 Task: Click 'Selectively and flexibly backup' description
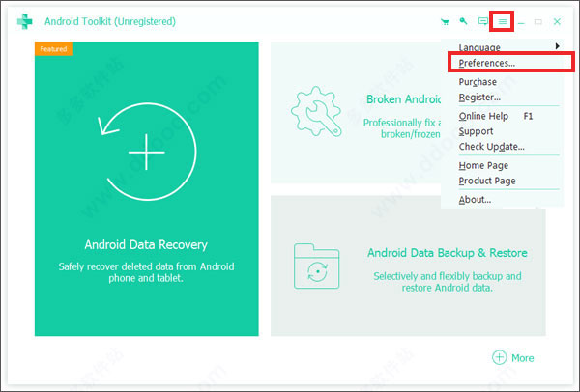click(x=448, y=282)
